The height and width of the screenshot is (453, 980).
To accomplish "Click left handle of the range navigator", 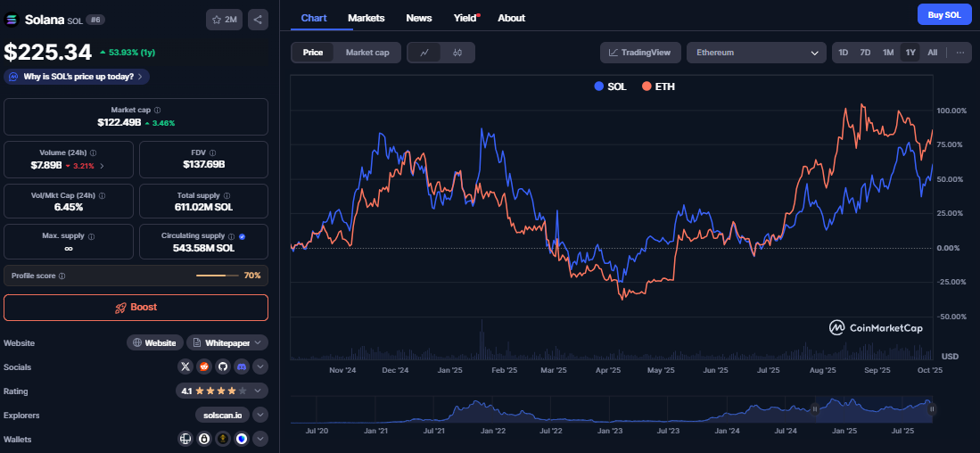I will (x=814, y=409).
